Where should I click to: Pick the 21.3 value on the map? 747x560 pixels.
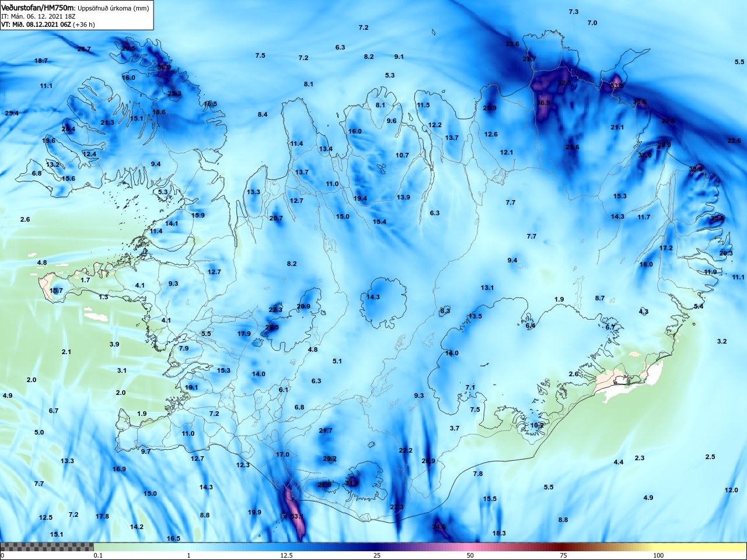(107, 123)
